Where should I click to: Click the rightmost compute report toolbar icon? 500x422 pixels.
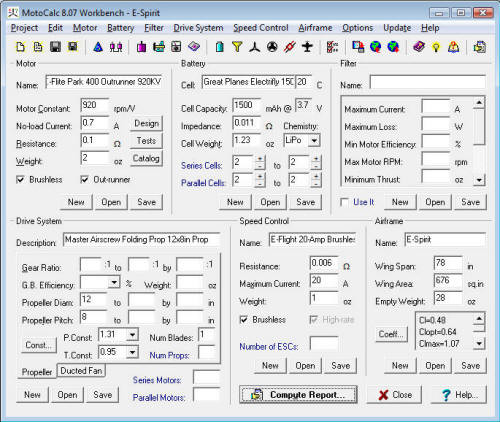pos(479,47)
